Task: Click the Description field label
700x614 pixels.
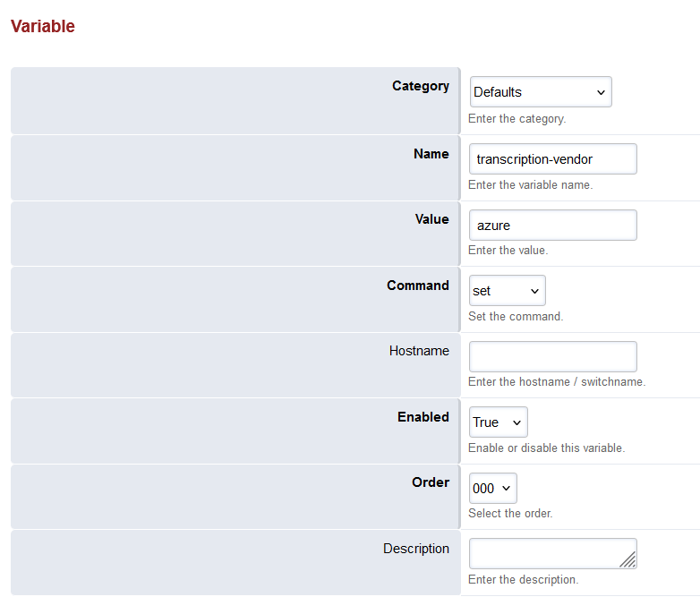Action: pyautogui.click(x=416, y=549)
